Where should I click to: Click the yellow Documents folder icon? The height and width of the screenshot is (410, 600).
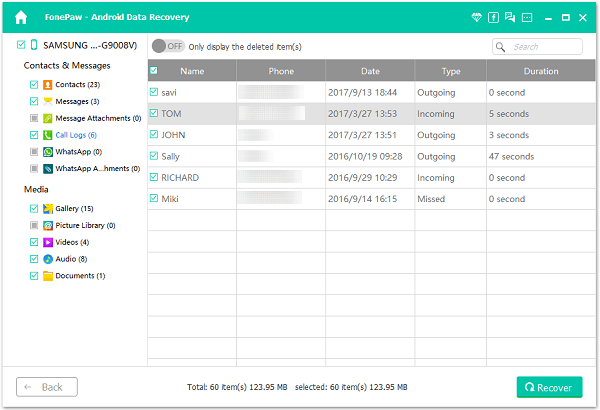coord(47,276)
